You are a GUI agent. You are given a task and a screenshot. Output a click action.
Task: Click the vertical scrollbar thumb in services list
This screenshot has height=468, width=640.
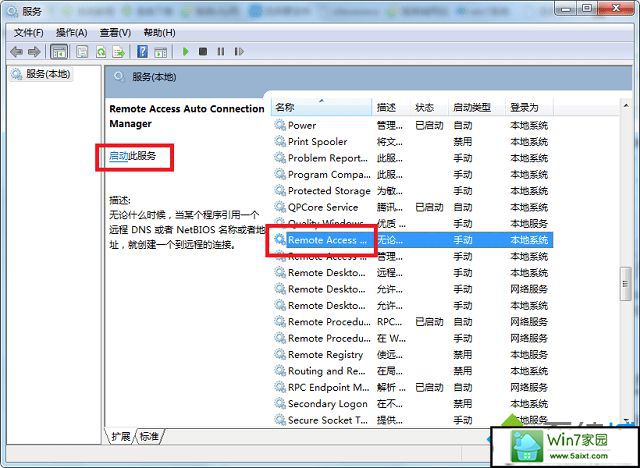[x=625, y=284]
